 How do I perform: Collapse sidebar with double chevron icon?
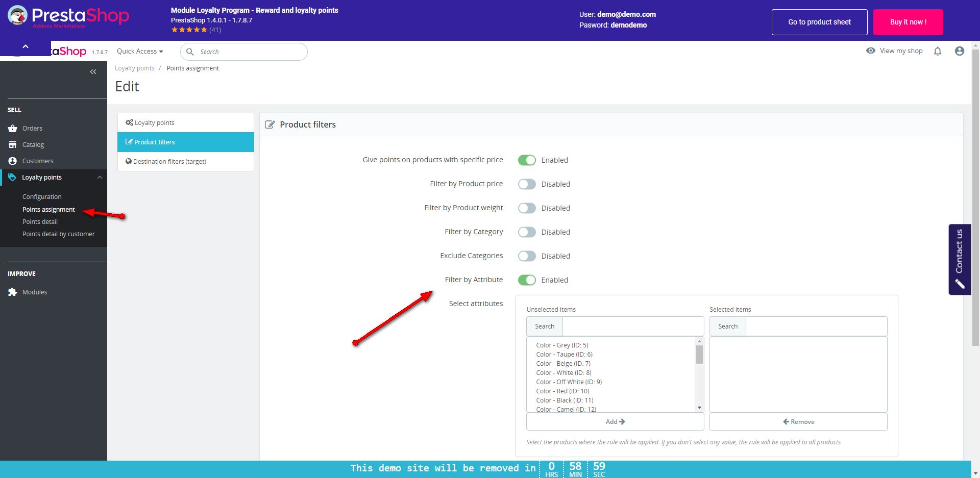point(93,72)
